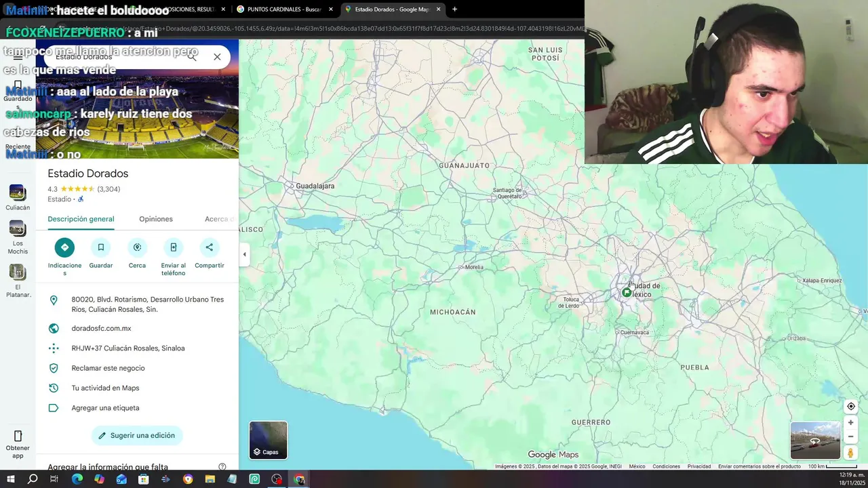Switch to the Acerca de tab

pos(220,219)
